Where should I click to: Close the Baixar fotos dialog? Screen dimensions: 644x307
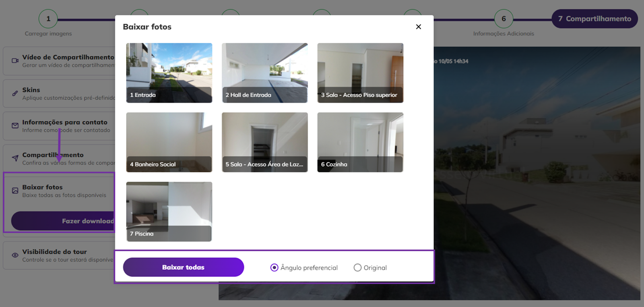coord(419,27)
